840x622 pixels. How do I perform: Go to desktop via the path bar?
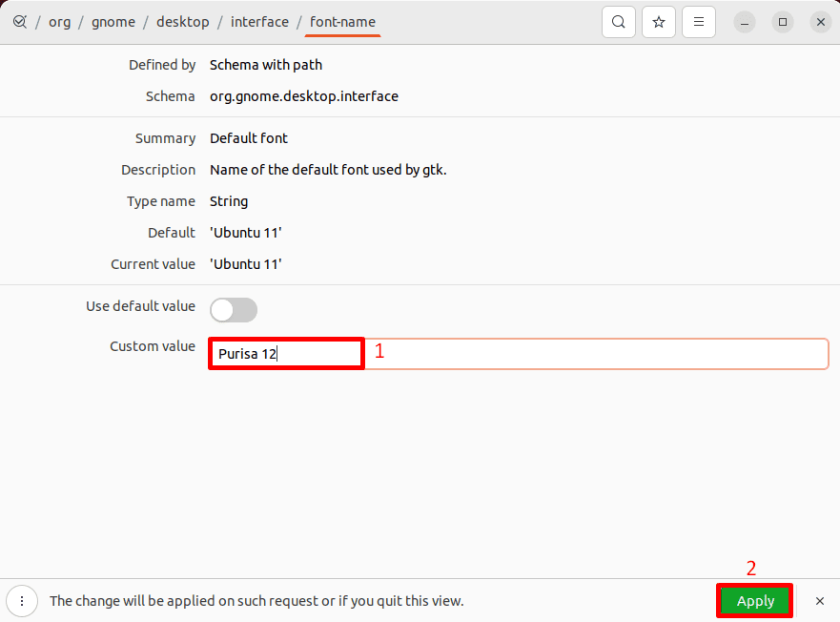(x=182, y=21)
